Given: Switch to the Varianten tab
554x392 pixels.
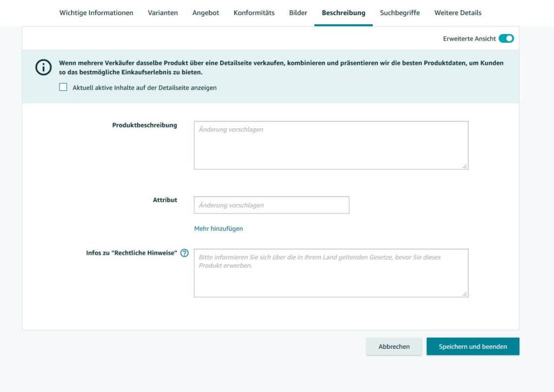Looking at the screenshot, I should pos(163,13).
